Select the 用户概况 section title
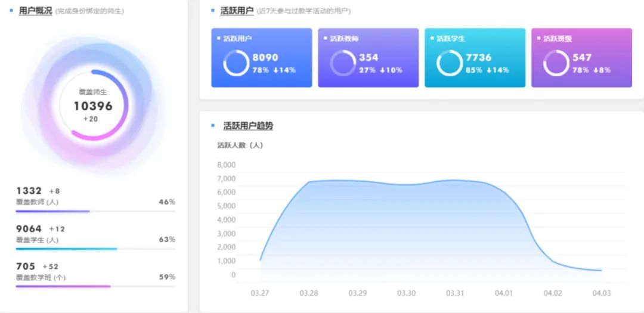Image resolution: width=644 pixels, height=313 pixels. tap(35, 11)
